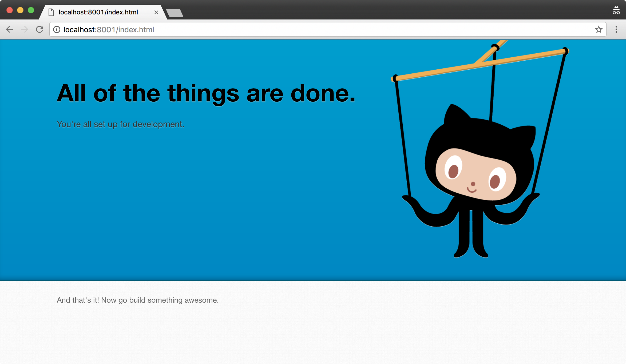View site information via the info icon
This screenshot has width=626, height=364.
[57, 30]
